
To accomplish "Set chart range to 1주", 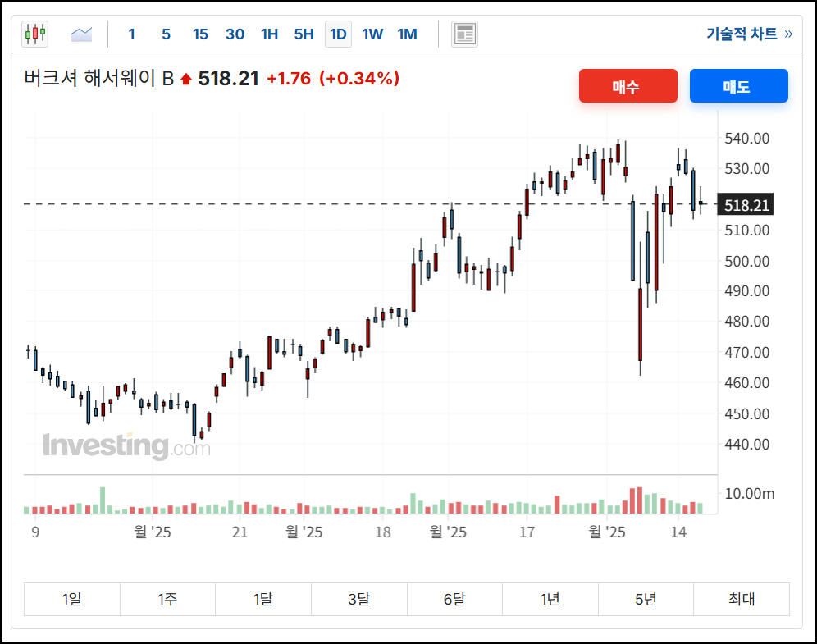I will pos(168,599).
